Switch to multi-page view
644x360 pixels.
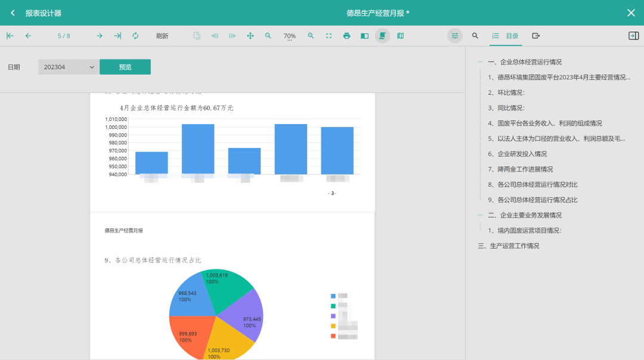(x=401, y=36)
